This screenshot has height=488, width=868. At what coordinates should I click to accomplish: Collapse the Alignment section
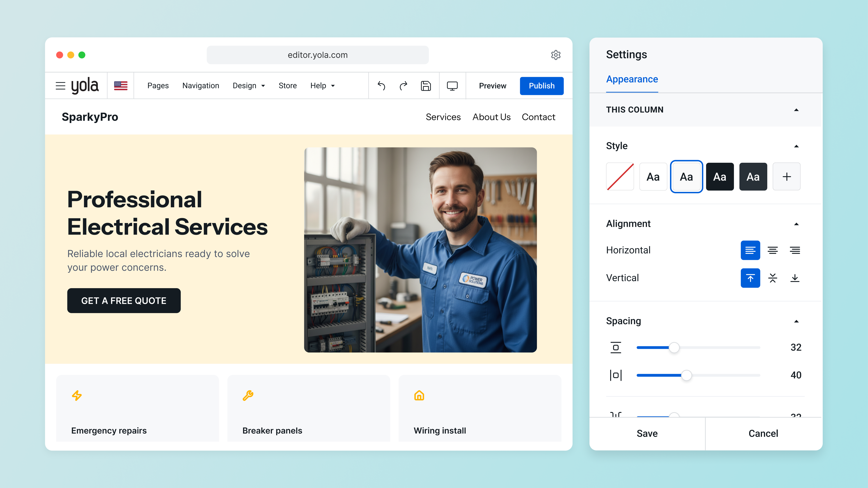[796, 224]
